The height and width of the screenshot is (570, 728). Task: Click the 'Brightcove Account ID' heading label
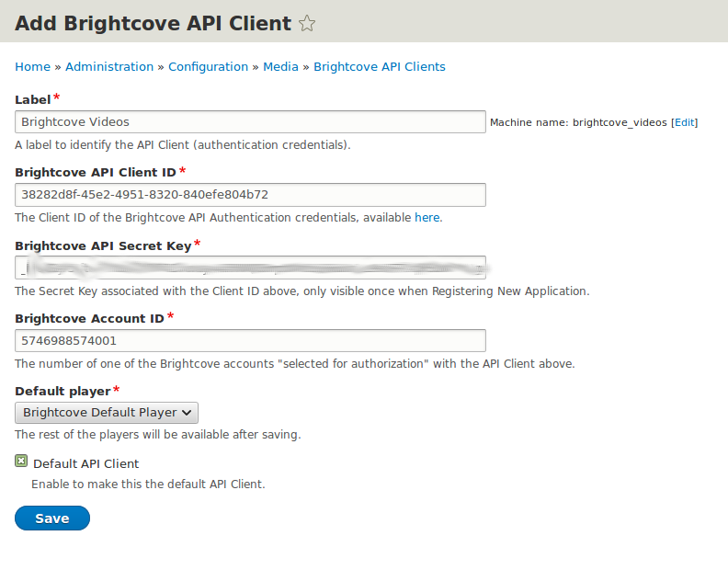click(x=89, y=318)
